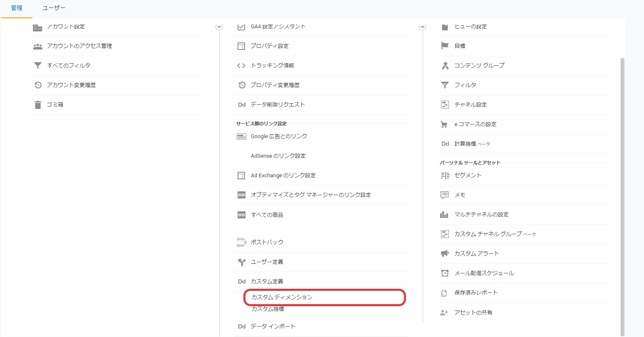Open カスタム ディメンション settings
644x337 pixels.
[x=282, y=297]
